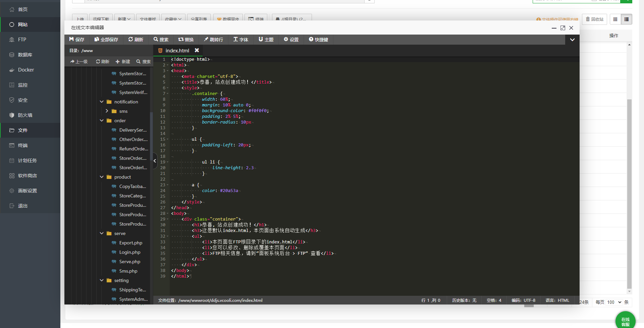Open Sms.php file in tree
Screen dimensions: 644x328
(128, 271)
